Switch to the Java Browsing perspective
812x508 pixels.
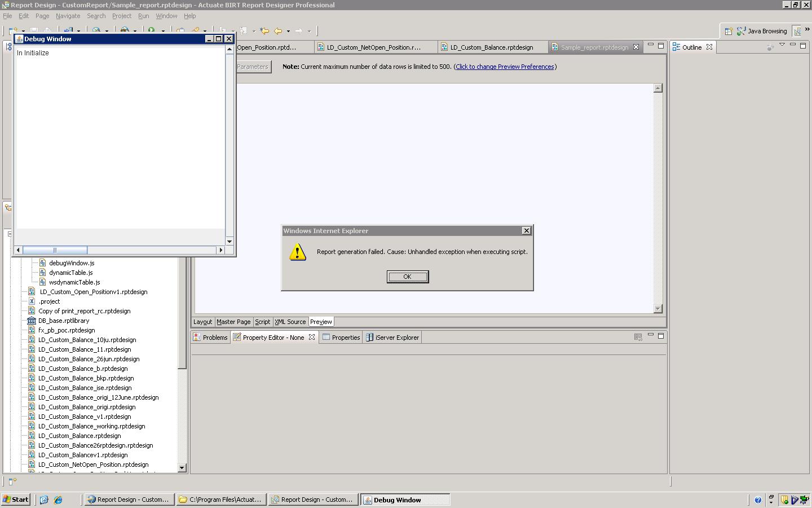762,31
